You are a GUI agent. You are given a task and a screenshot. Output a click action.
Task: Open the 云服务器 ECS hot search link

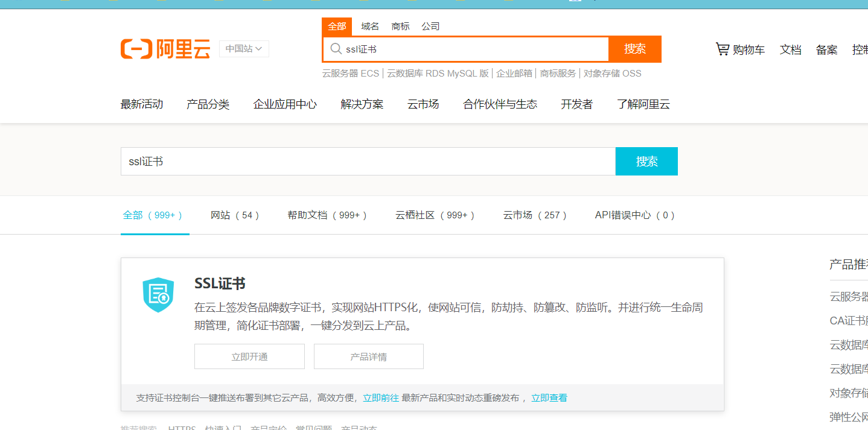[351, 74]
